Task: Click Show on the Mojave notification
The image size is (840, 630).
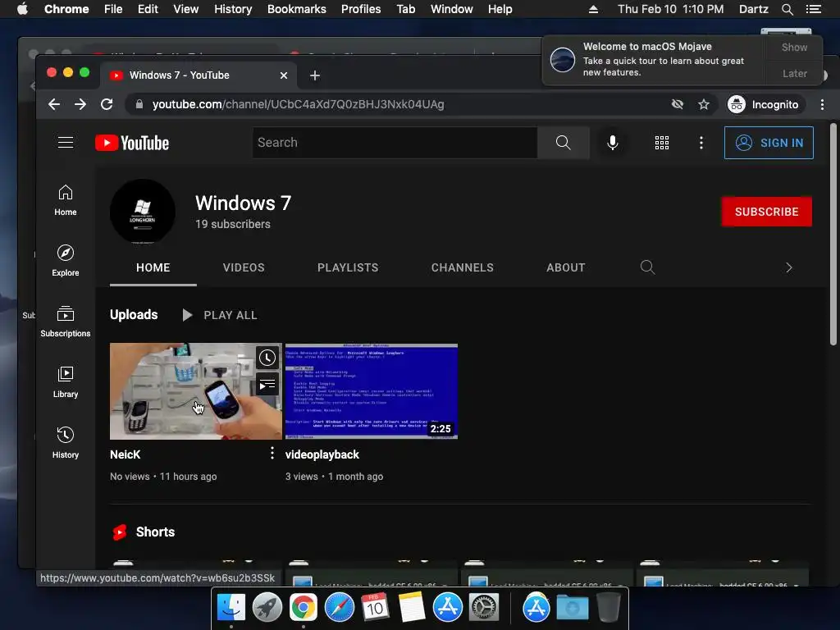Action: 794,47
